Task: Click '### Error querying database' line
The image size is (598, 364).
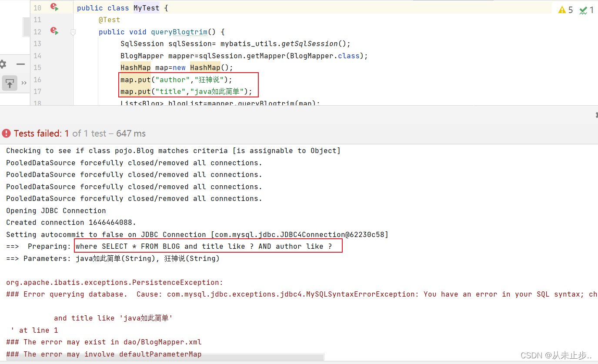Action: click(302, 294)
